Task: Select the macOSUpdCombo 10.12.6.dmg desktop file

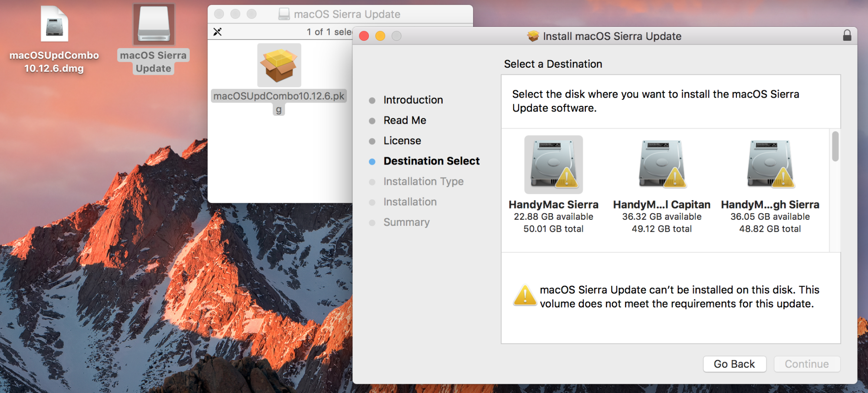Action: (55, 24)
